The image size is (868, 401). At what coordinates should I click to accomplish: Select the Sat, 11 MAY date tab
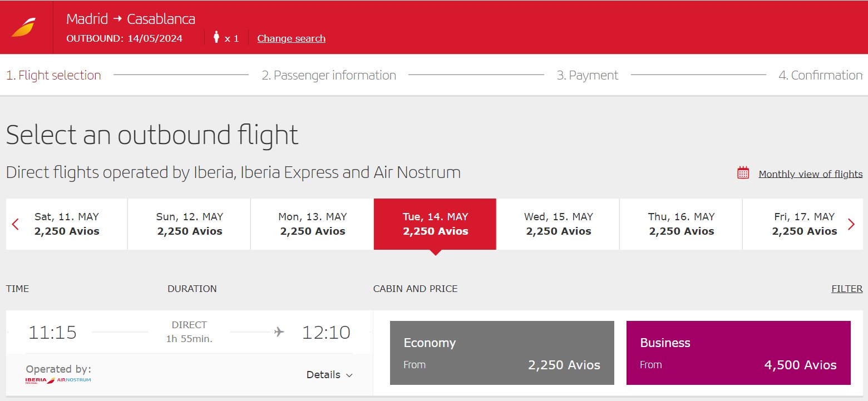point(67,224)
